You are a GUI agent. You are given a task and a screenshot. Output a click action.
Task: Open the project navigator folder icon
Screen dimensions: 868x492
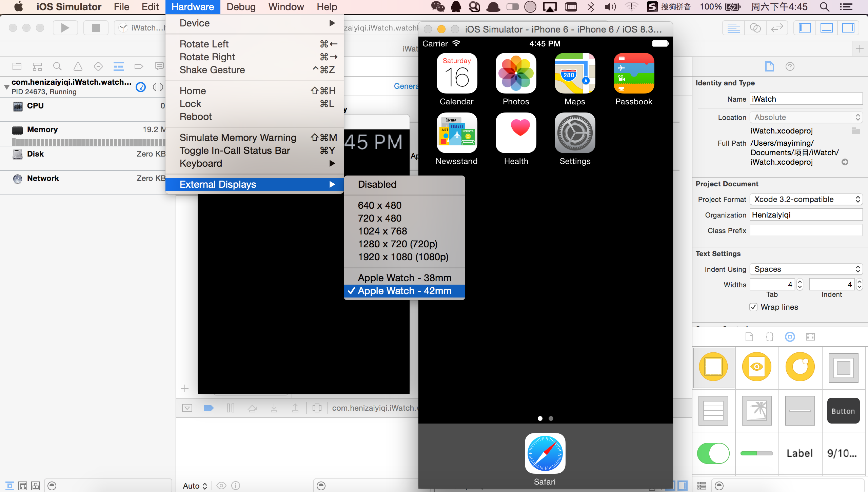[17, 66]
